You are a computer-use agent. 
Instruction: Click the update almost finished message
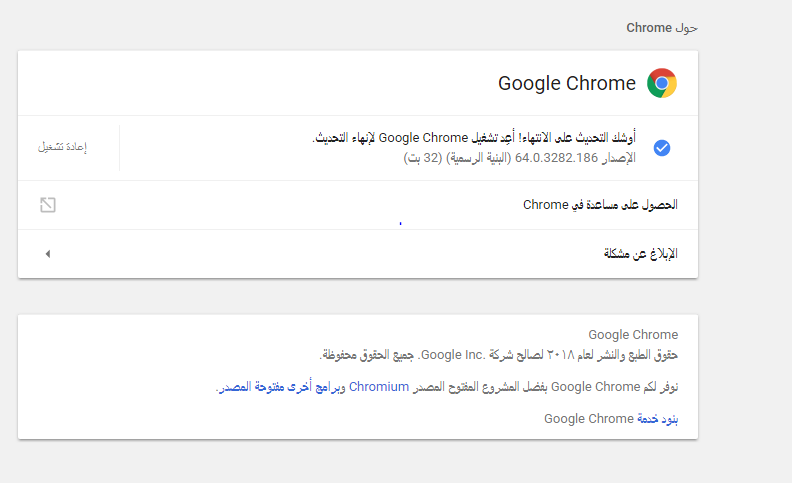pos(474,137)
